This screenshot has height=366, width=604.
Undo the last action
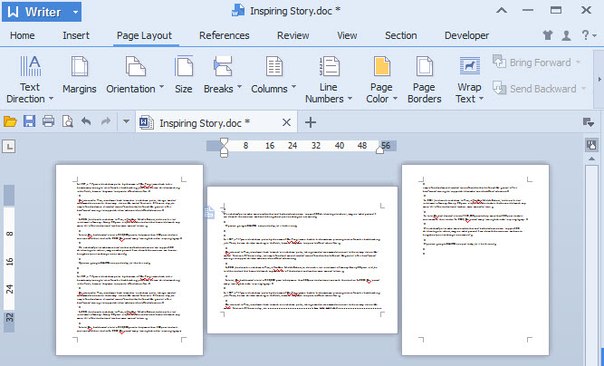click(x=86, y=122)
